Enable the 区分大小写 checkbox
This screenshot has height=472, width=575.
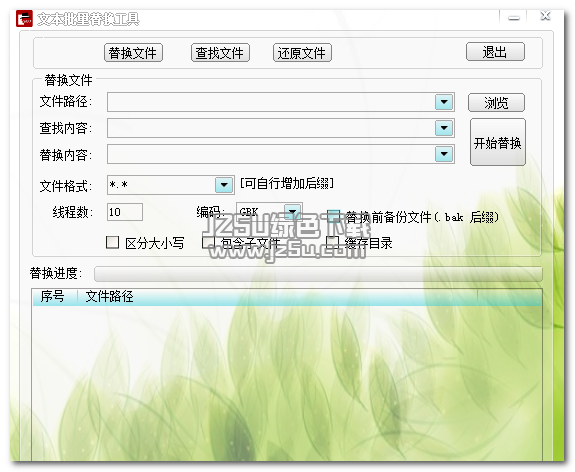[112, 242]
